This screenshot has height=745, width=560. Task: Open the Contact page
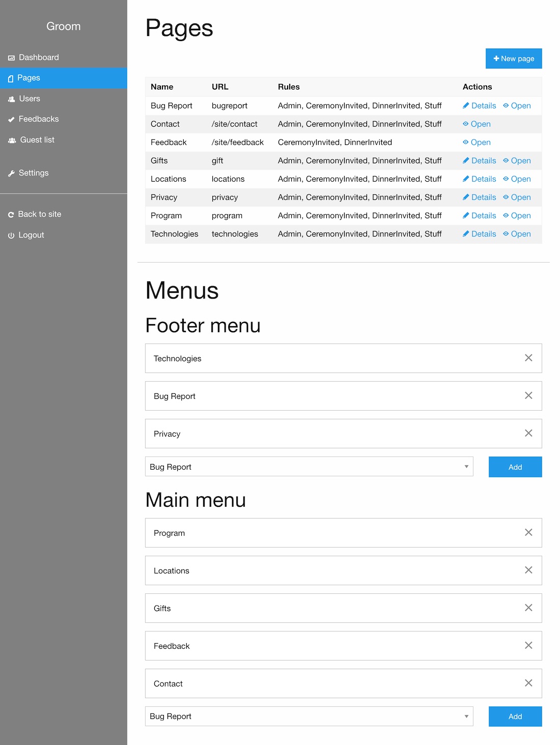point(477,124)
